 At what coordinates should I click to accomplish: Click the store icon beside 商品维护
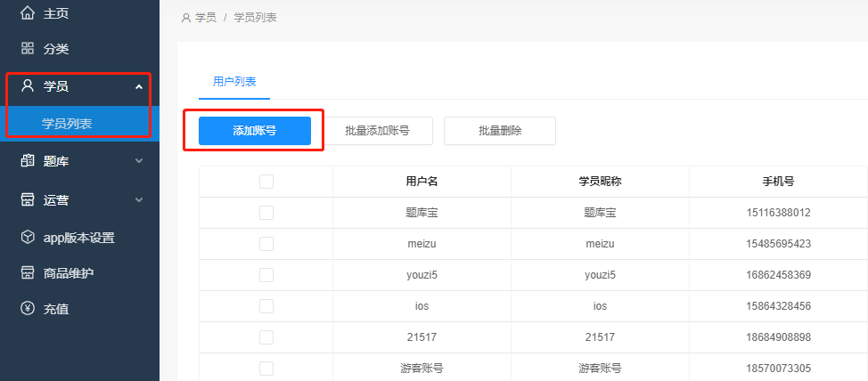coord(27,272)
